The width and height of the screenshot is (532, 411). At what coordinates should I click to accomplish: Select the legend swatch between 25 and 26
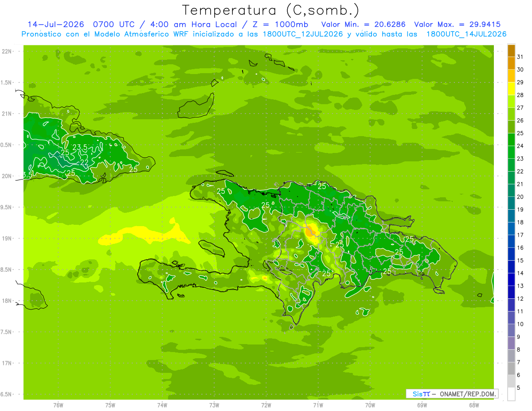coord(511,127)
